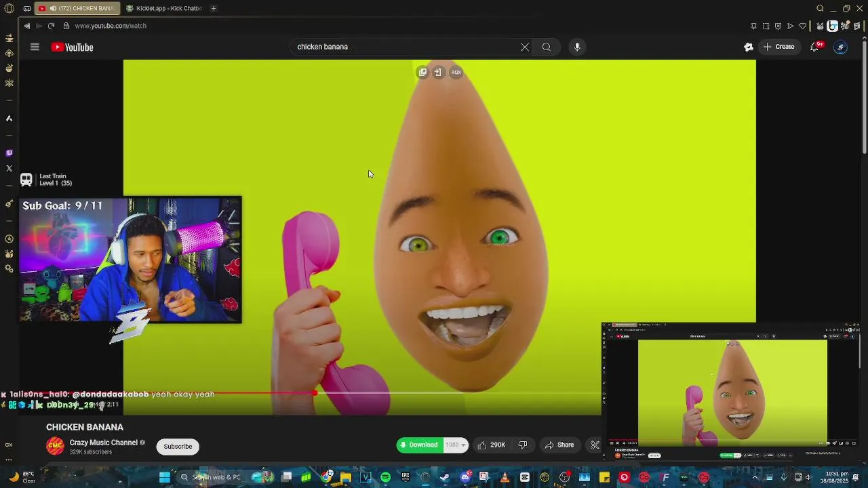Viewport: 868px width, 488px height.
Task: Open the 1080 download quality dropdown
Action: 455,445
